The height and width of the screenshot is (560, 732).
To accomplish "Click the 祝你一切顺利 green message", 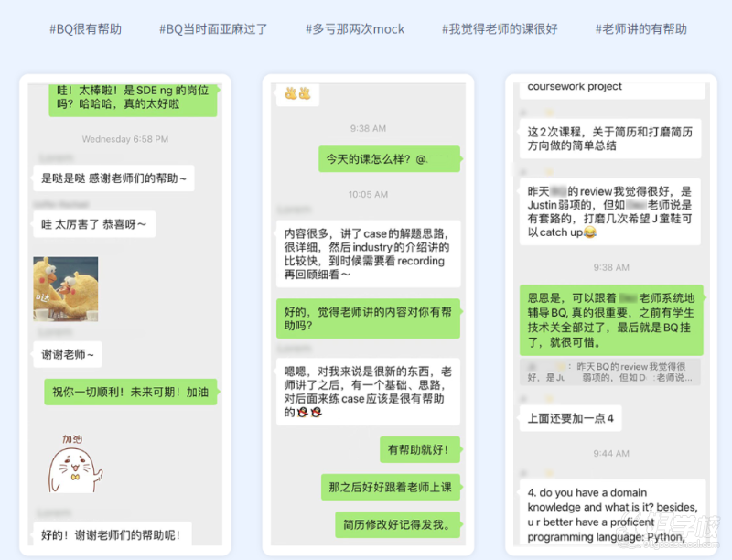I will [x=130, y=392].
